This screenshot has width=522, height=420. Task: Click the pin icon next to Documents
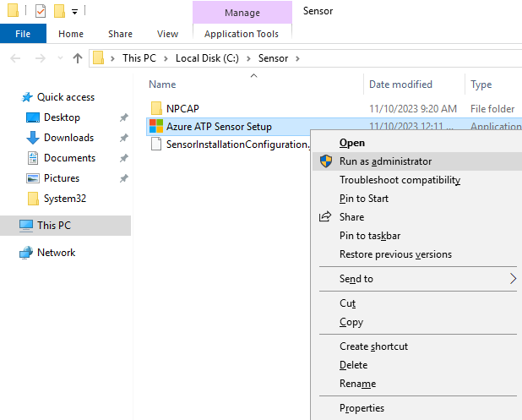click(x=124, y=158)
